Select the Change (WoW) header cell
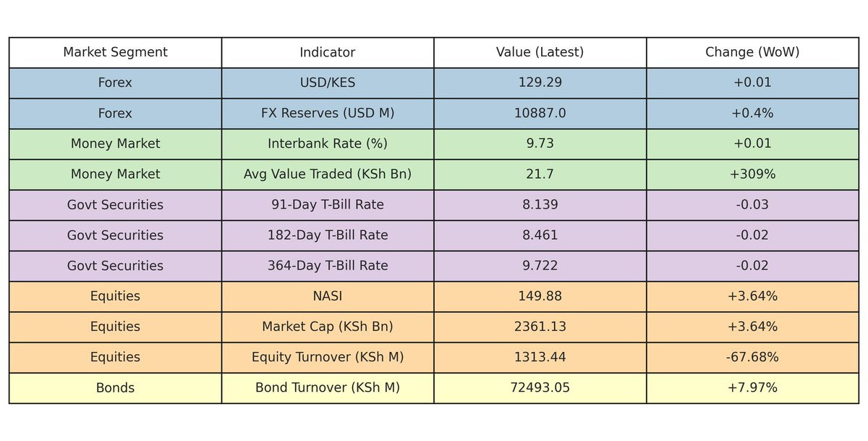Viewport: 868px width, 441px height. (x=752, y=52)
